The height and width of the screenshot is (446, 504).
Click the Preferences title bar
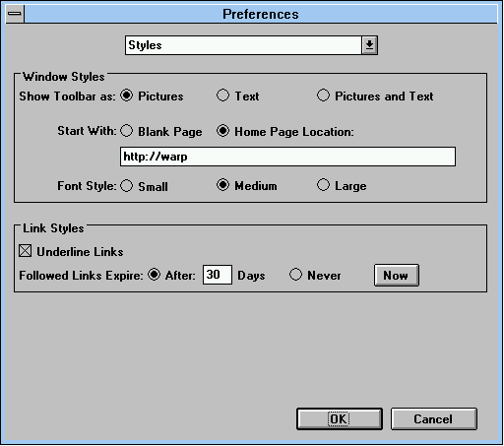[261, 14]
